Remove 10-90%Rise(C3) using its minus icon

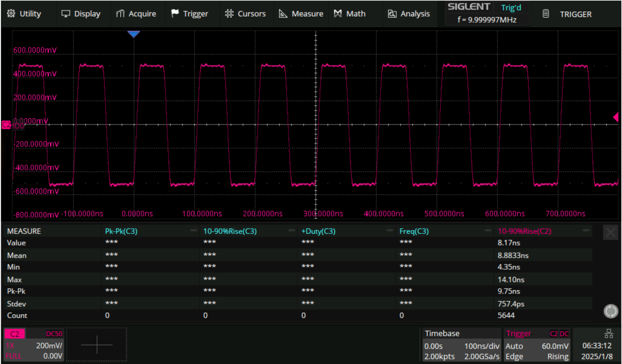[292, 230]
